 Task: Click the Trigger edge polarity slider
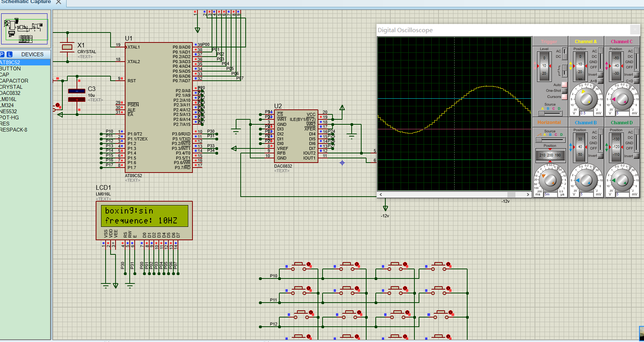tap(564, 70)
